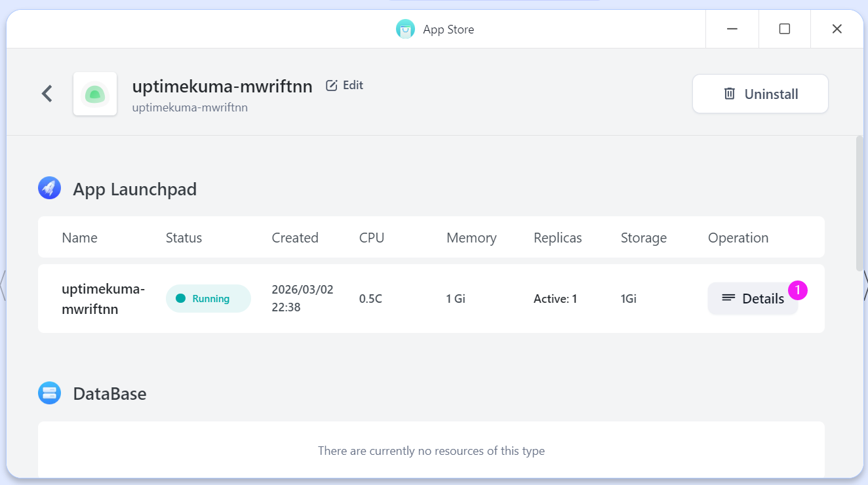Click the Status column header
The height and width of the screenshot is (485, 868).
pos(184,238)
